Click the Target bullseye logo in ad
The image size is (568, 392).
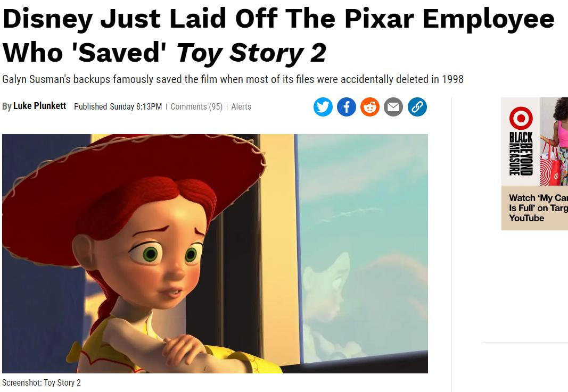point(521,118)
